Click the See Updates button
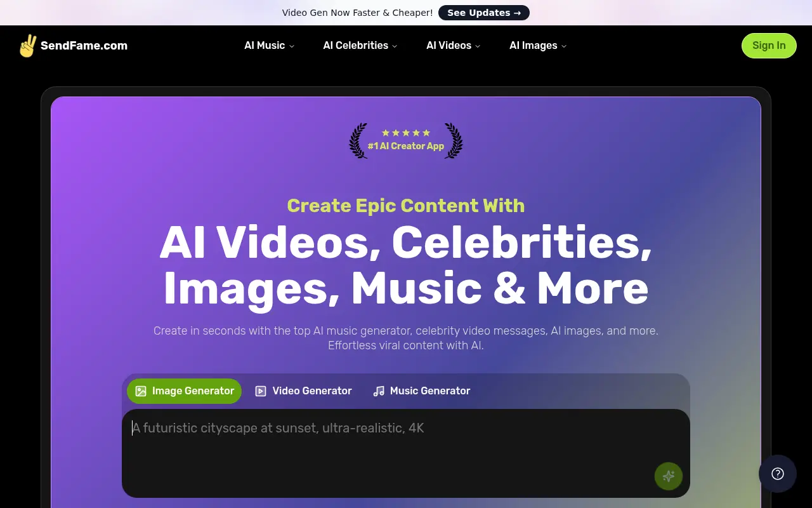812x508 pixels. 483,13
